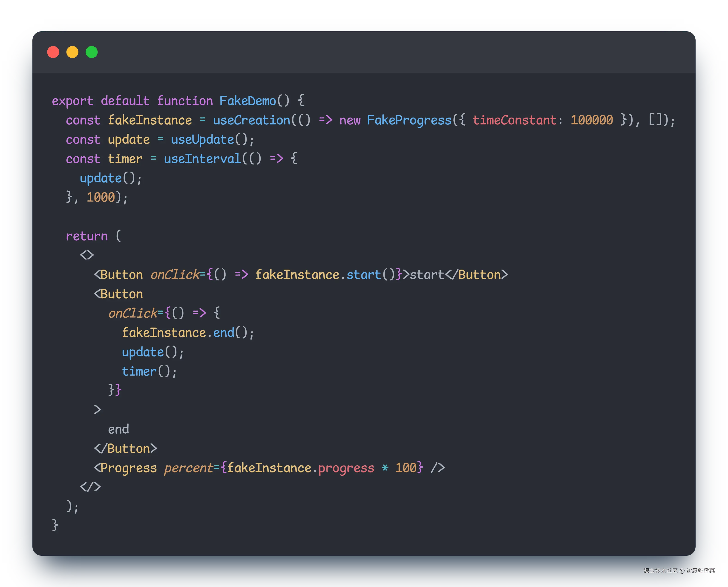Viewport: 728px width, 587px height.
Task: Click the closing empty fragment tag
Action: pyautogui.click(x=90, y=487)
